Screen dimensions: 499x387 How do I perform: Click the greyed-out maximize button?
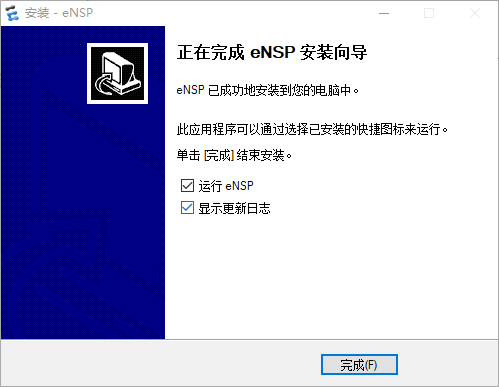click(x=429, y=13)
